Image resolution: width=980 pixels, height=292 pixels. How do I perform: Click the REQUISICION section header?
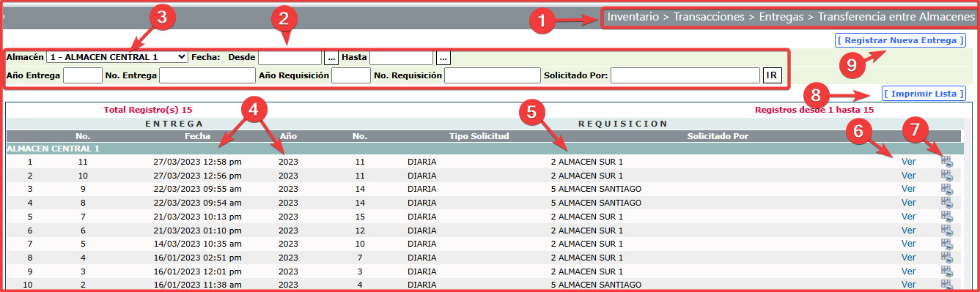coord(623,124)
